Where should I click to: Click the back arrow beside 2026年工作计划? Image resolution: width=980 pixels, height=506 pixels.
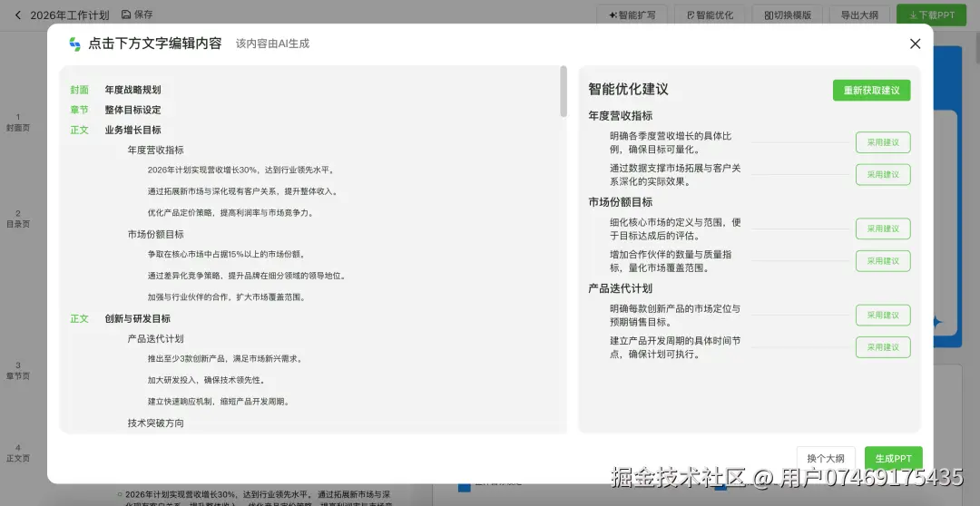[18, 15]
